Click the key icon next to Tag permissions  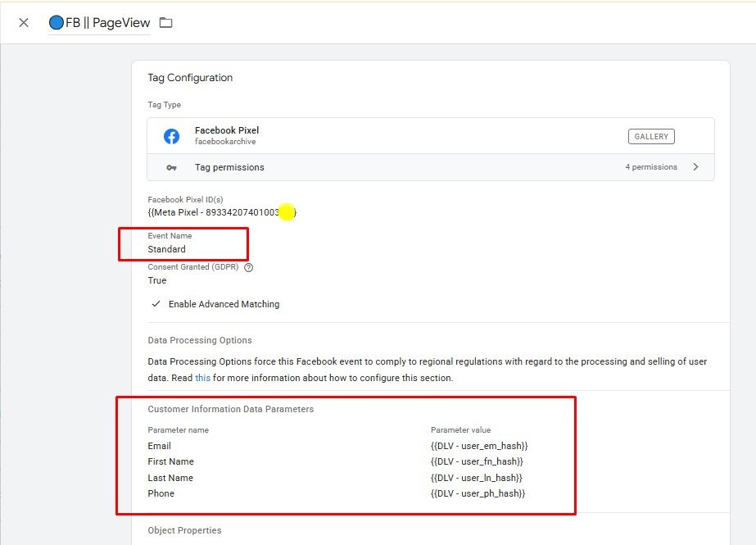point(171,167)
